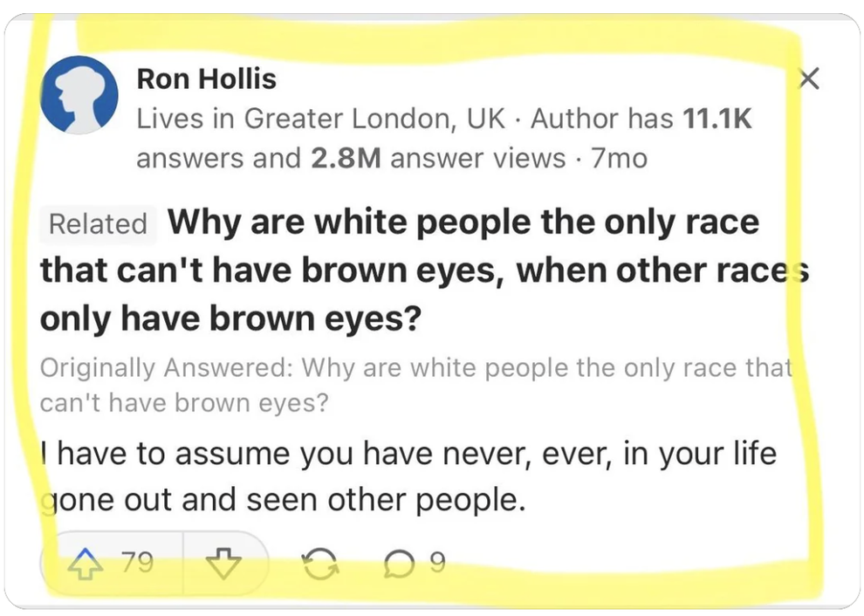The image size is (864, 616).
Task: Open the 7mo timestamp
Action: tap(621, 158)
